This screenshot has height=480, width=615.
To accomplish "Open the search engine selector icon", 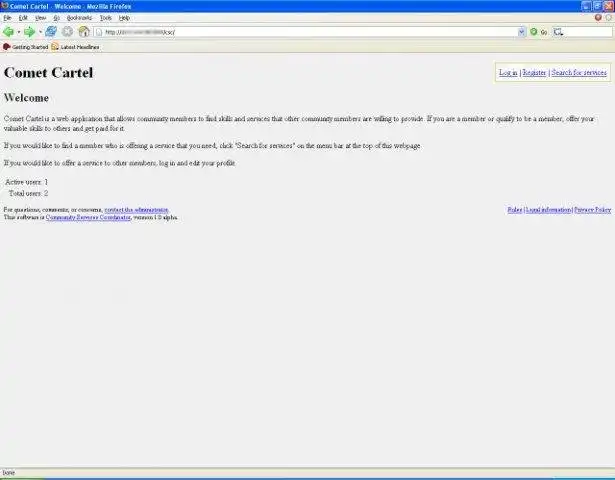I will tap(559, 32).
